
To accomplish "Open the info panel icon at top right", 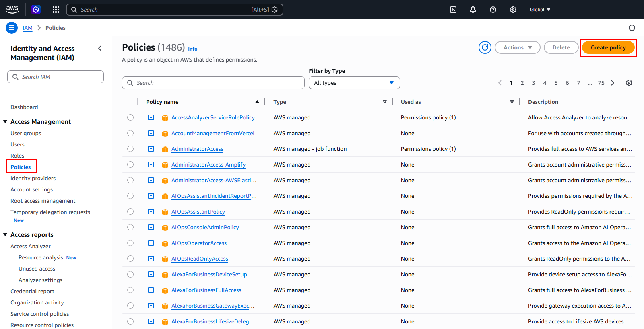I will coord(632,28).
